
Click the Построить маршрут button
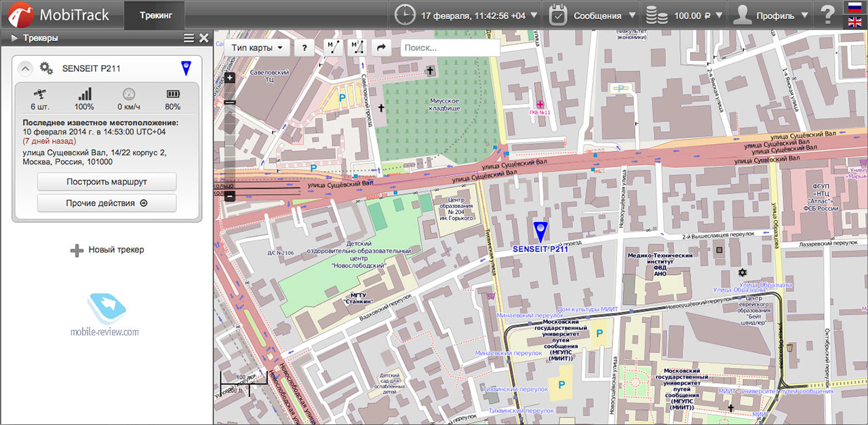point(106,182)
